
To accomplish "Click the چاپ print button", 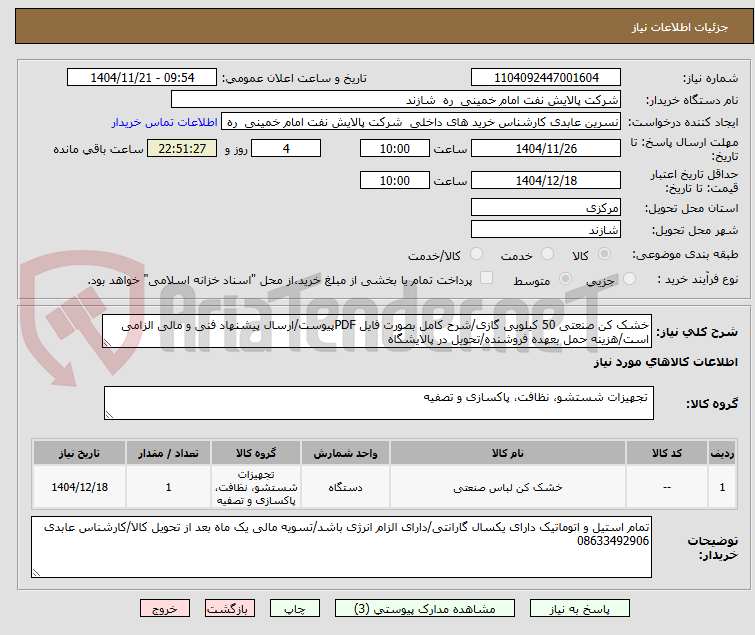I will [x=295, y=609].
